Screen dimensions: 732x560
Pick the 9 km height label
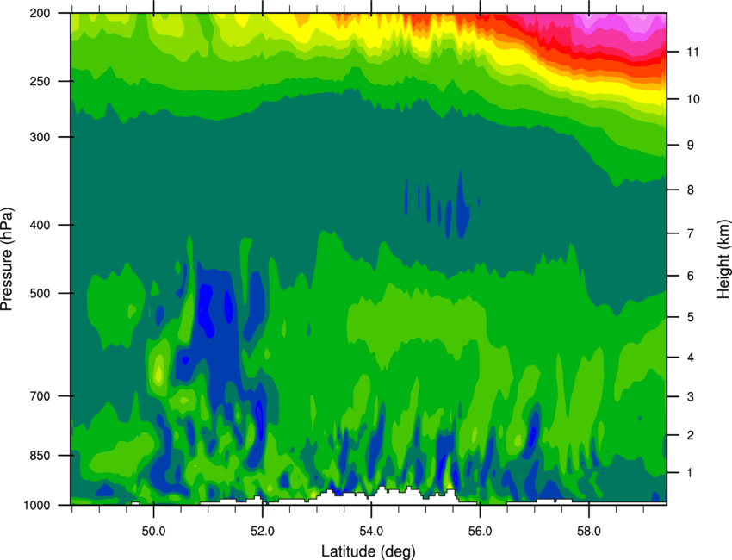point(691,146)
